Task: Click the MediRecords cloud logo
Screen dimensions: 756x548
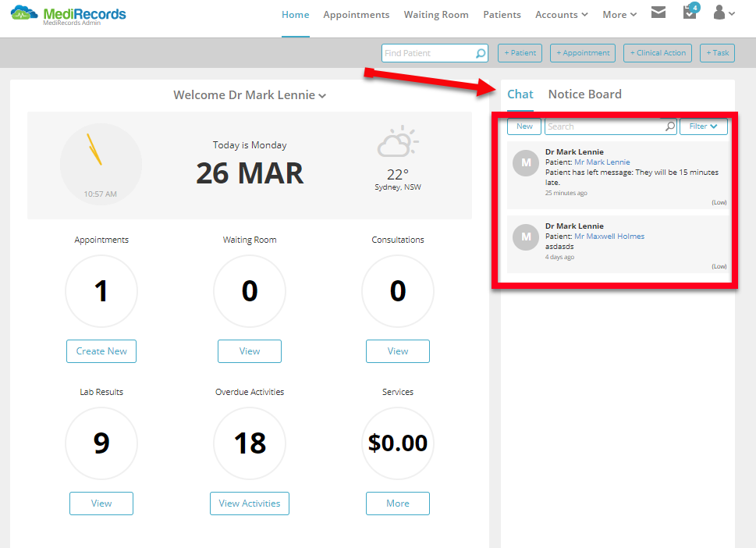Action: coord(24,13)
